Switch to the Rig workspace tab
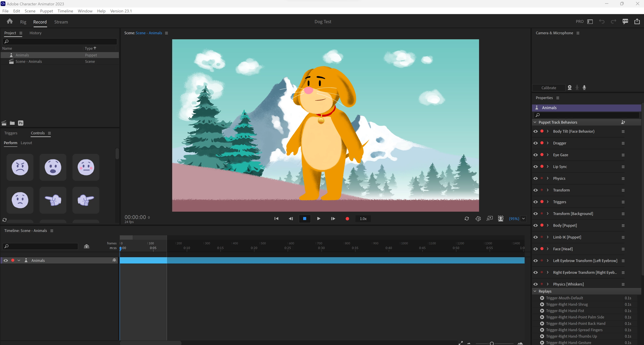644x345 pixels. 23,22
